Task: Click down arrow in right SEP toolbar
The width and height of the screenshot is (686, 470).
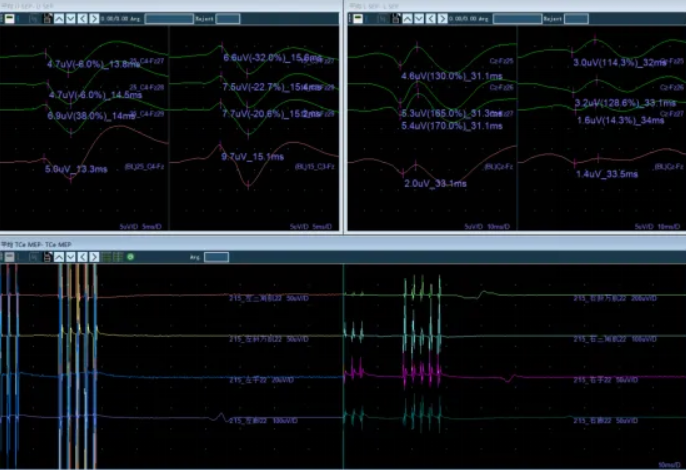Action: pos(419,18)
